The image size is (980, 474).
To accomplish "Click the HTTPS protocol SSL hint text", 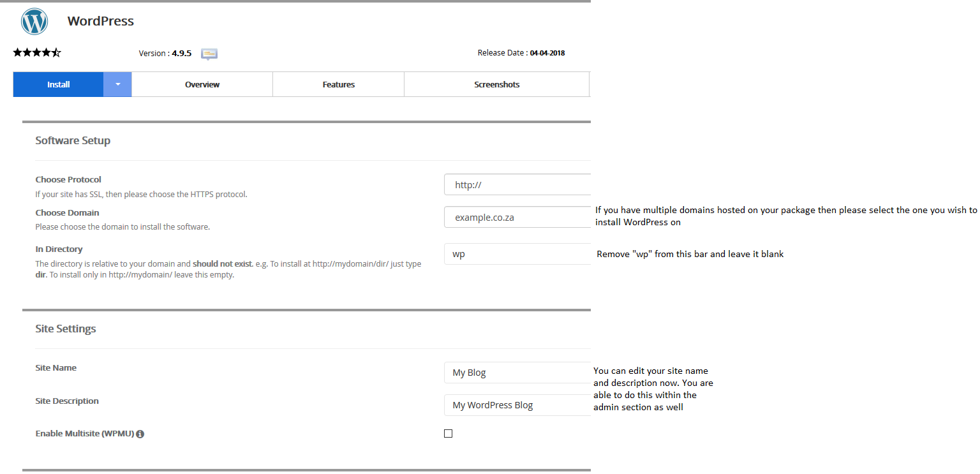I will [141, 194].
